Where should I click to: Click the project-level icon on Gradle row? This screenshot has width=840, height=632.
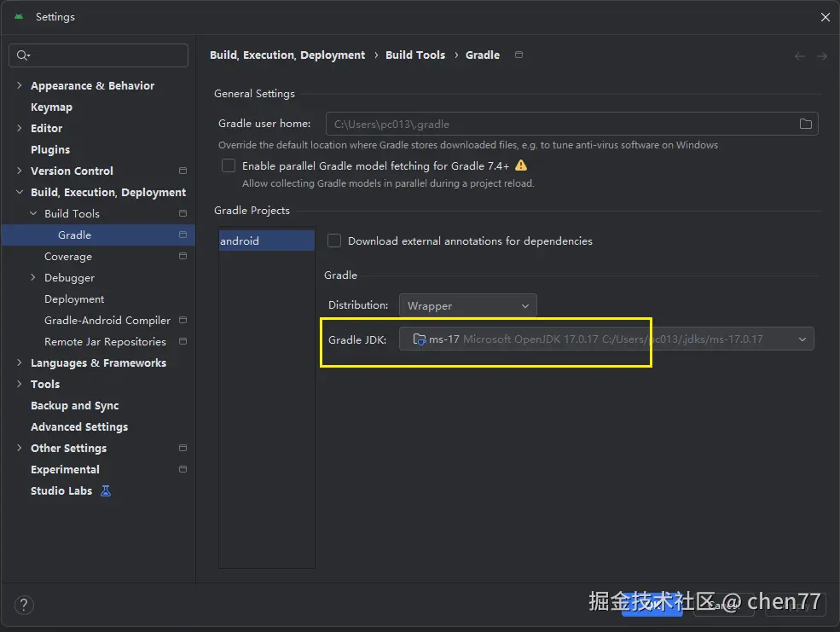(x=182, y=235)
